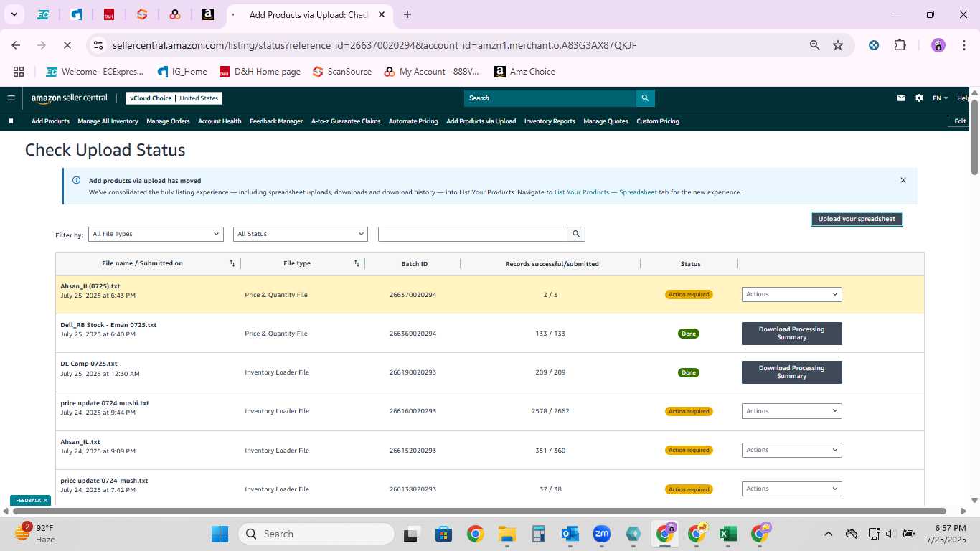Image resolution: width=980 pixels, height=551 pixels.
Task: Open Actions dropdown for Ahsan_IL(0725).txt
Action: (x=791, y=294)
